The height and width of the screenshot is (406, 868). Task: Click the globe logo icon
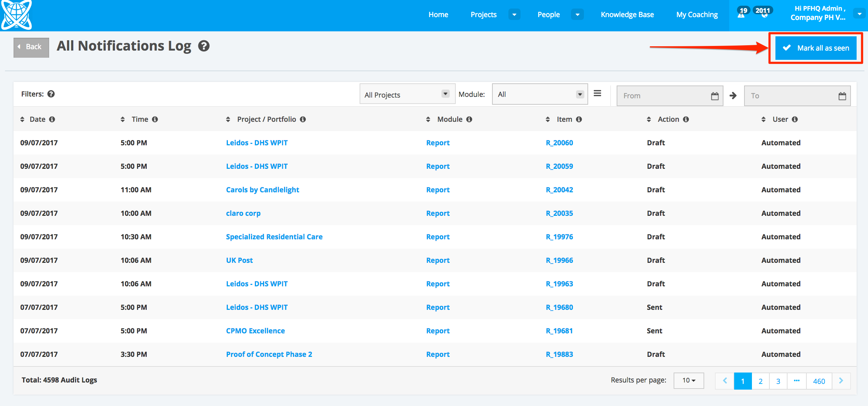click(x=16, y=14)
